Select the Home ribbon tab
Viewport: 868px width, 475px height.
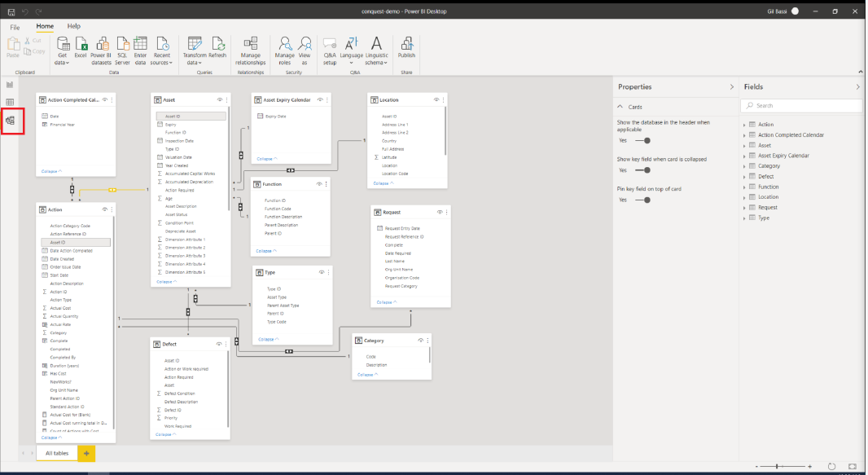click(45, 26)
